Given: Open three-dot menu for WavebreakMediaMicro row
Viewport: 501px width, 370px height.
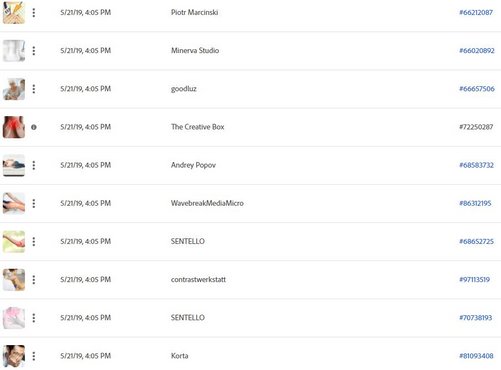Looking at the screenshot, I should 34,203.
